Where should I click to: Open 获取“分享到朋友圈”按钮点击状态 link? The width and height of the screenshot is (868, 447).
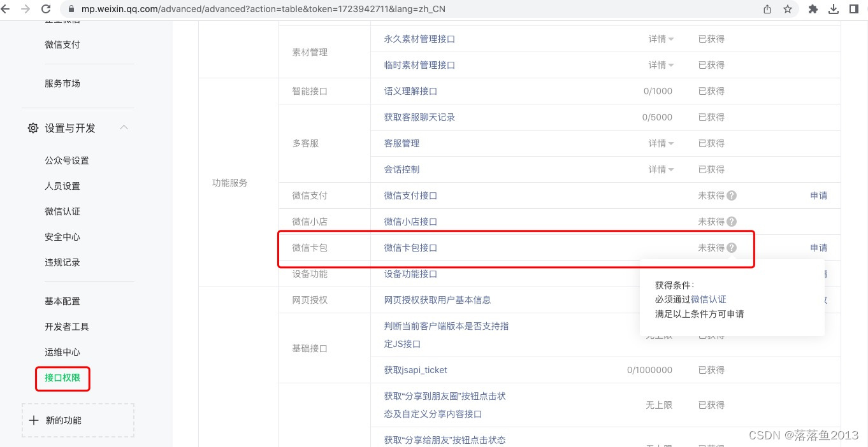[445, 405]
